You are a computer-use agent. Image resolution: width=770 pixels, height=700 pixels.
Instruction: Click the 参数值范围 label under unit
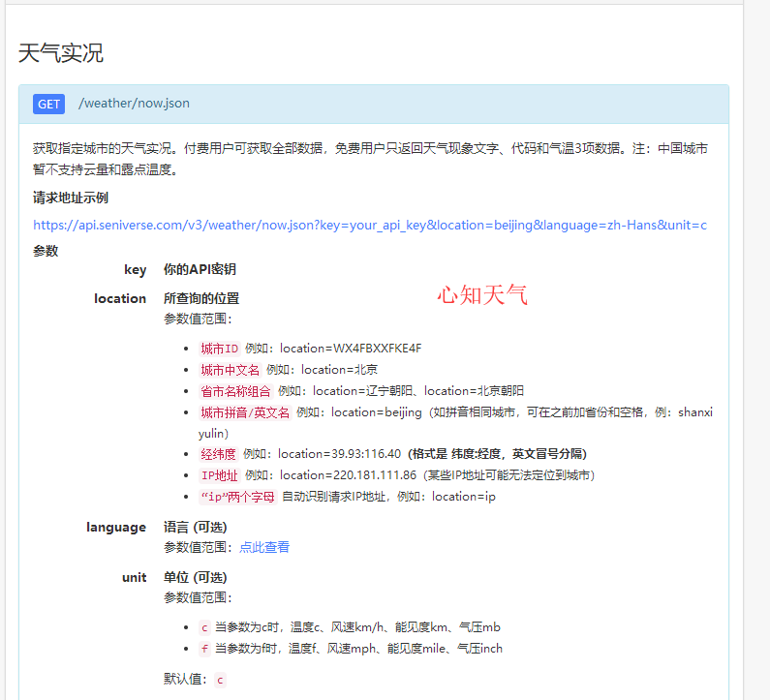coord(198,597)
